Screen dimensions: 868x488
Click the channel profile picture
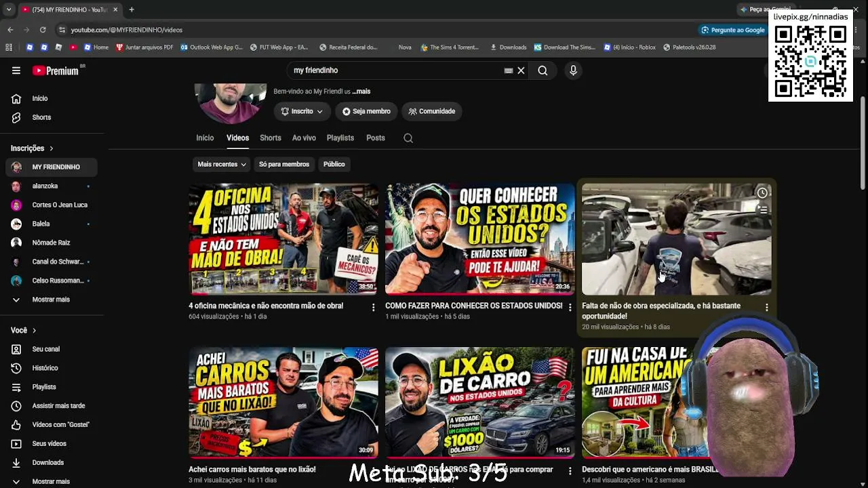[x=231, y=103]
